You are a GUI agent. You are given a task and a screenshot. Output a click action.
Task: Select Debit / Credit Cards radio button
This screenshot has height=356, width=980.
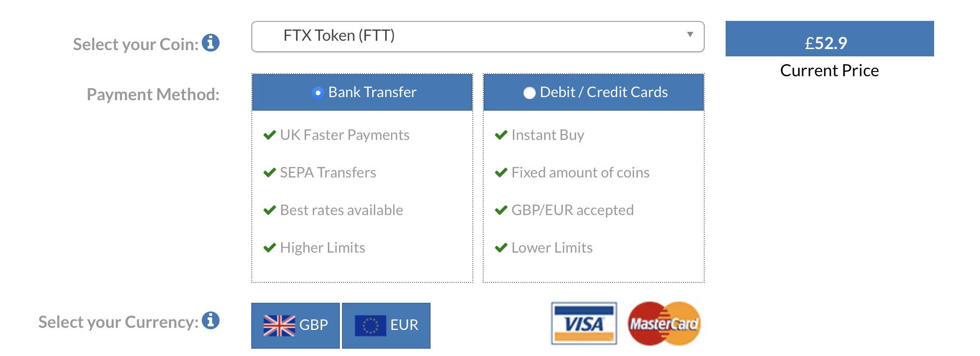(x=529, y=93)
